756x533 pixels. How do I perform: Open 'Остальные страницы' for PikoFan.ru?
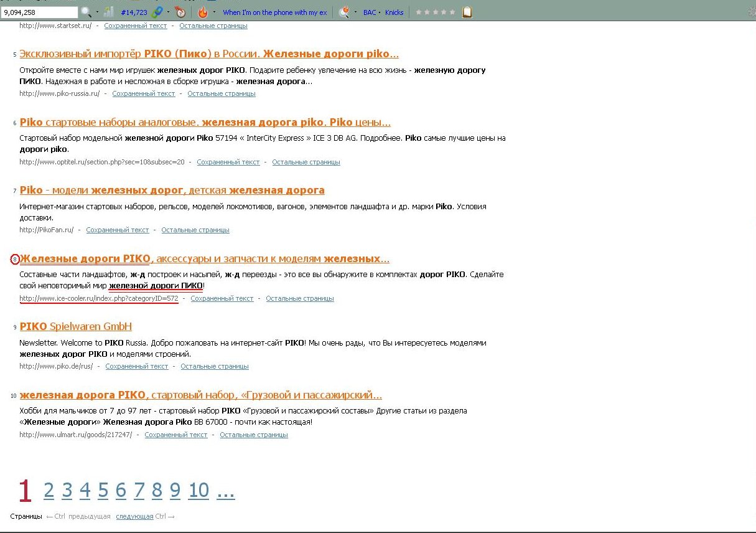click(195, 230)
